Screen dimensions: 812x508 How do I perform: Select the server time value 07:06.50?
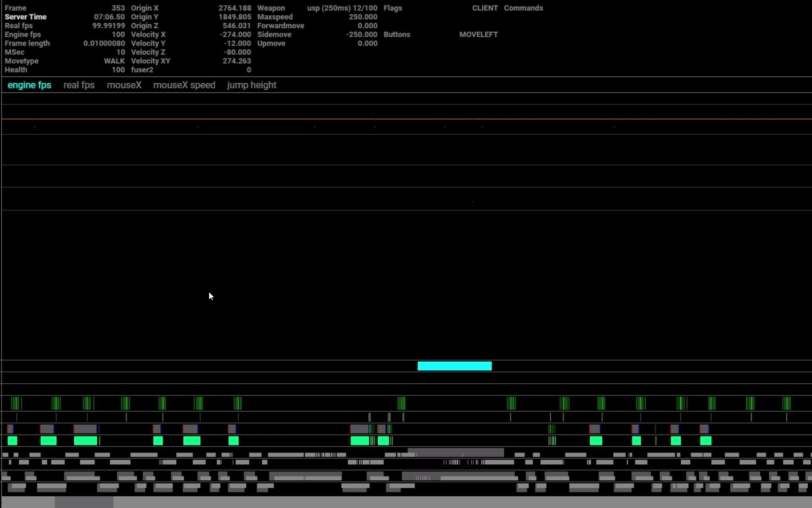(x=109, y=17)
